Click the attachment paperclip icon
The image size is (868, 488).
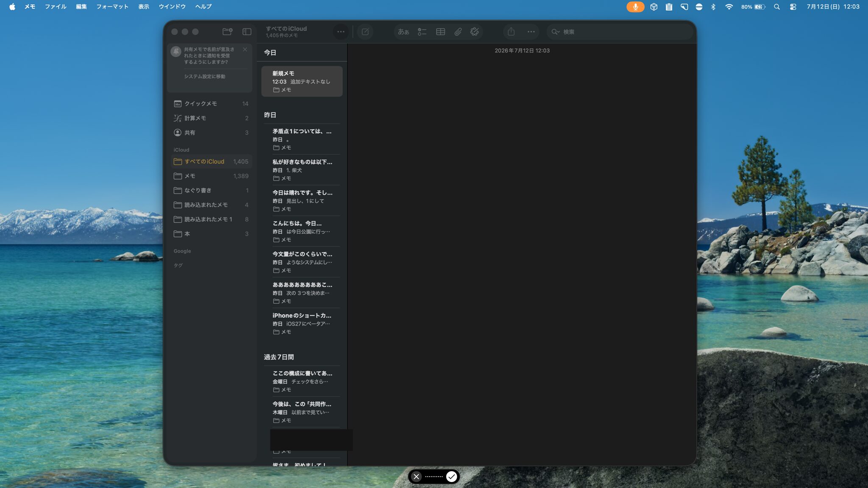coord(458,32)
